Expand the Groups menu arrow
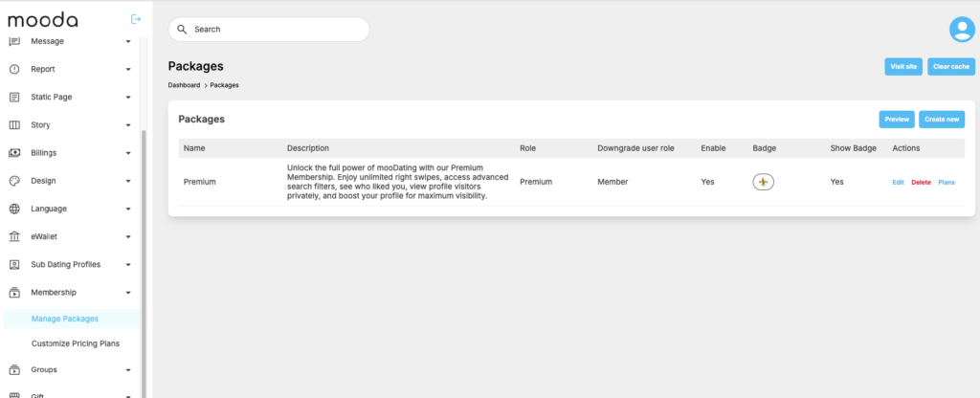This screenshot has height=398, width=980. (x=128, y=369)
